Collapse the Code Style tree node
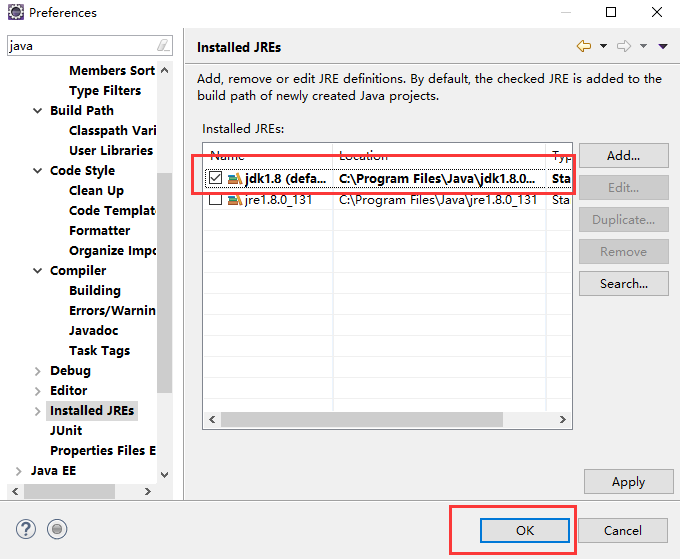Image resolution: width=680 pixels, height=559 pixels. [x=38, y=170]
